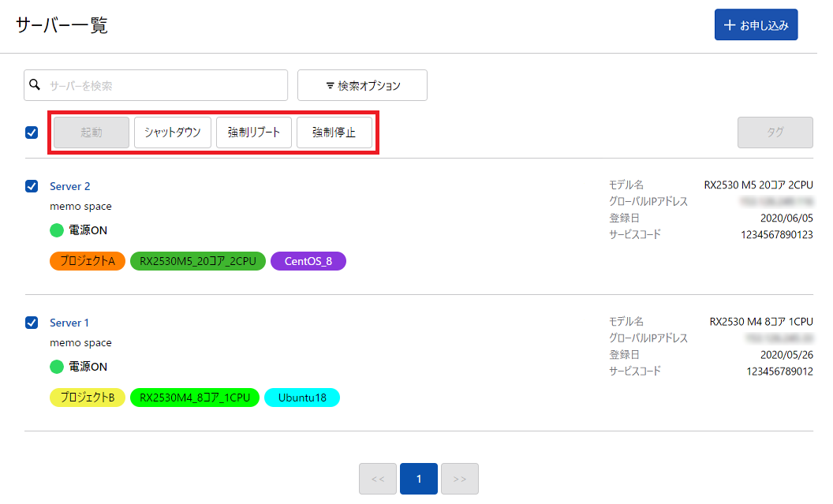Screen dimensions: 833x504
Task: Click Server 2 green power status indicator
Action: 56,230
